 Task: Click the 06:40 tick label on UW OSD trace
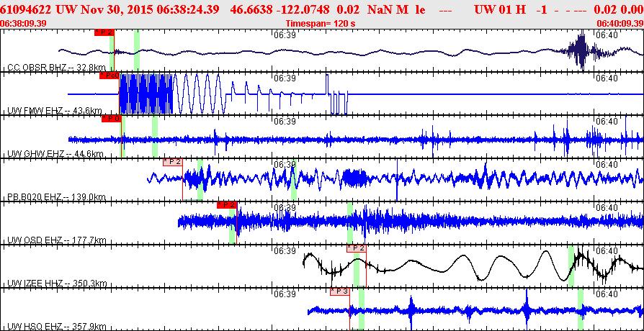607,207
